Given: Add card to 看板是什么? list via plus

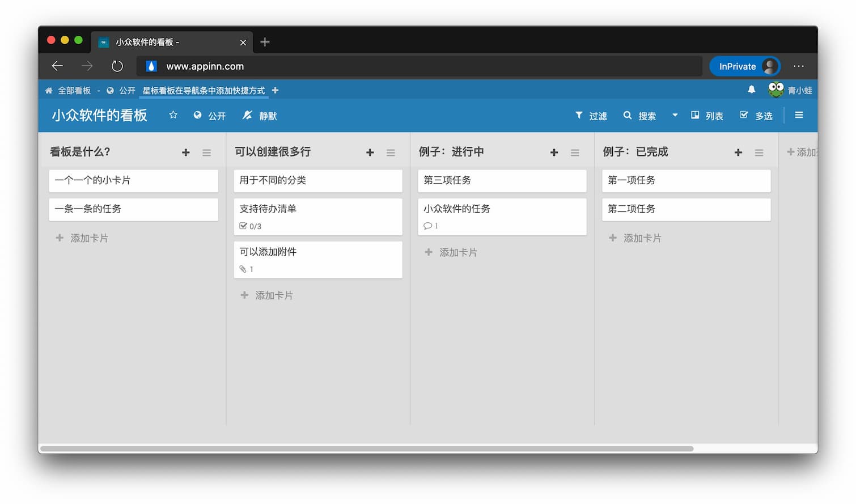Looking at the screenshot, I should 186,153.
